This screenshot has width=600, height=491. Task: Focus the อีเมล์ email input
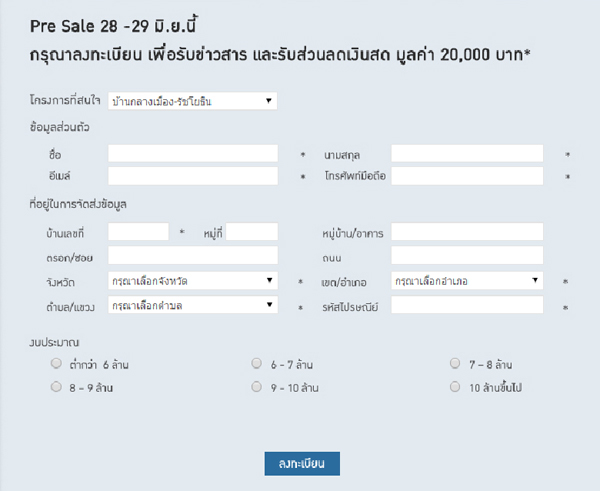point(192,176)
